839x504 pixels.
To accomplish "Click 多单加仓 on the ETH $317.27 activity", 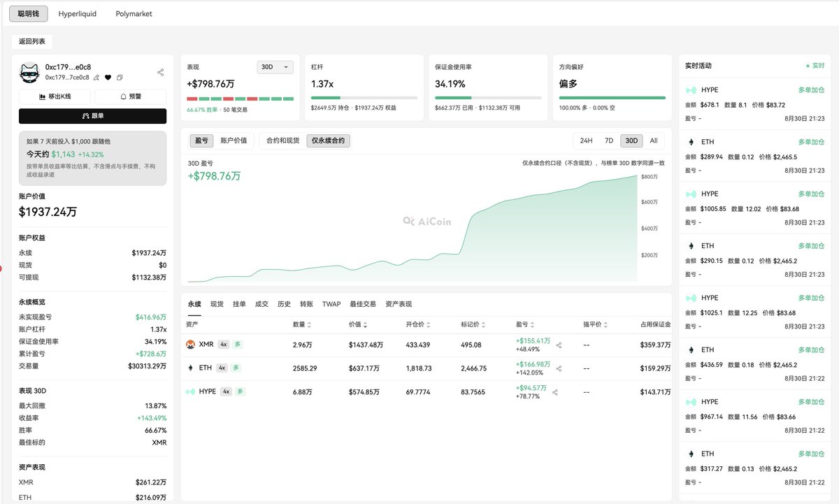I will coord(812,454).
